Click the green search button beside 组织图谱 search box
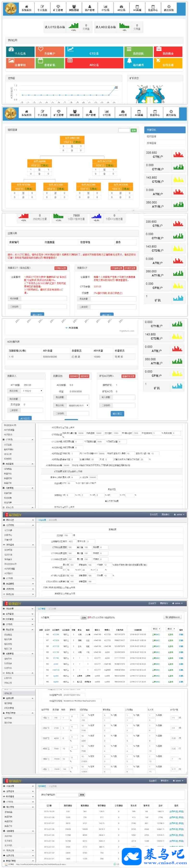 click(x=133, y=130)
